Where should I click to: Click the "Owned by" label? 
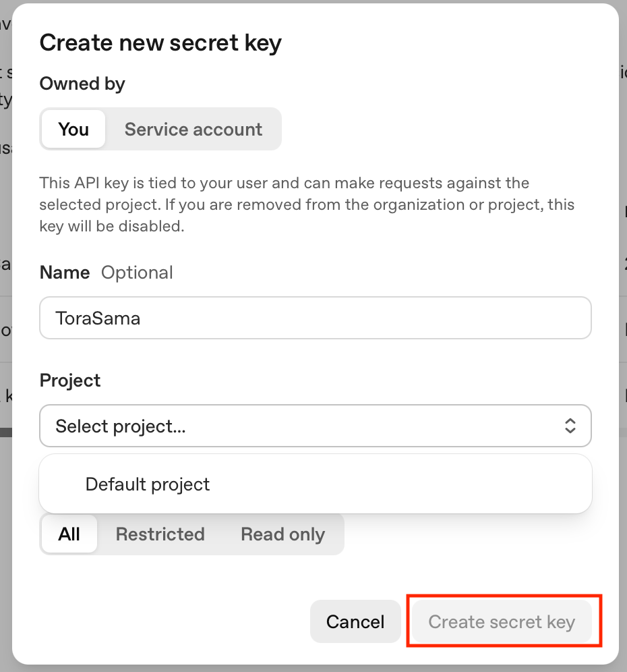(82, 84)
